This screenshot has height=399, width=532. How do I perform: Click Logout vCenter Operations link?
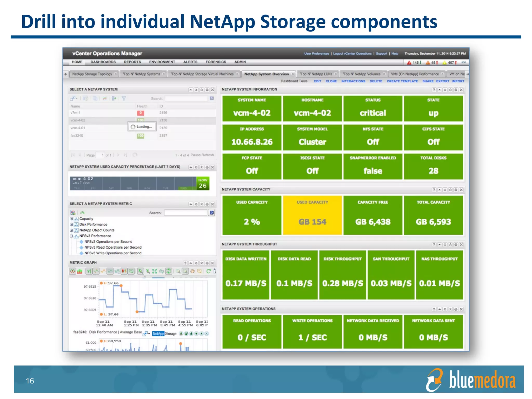pos(352,54)
